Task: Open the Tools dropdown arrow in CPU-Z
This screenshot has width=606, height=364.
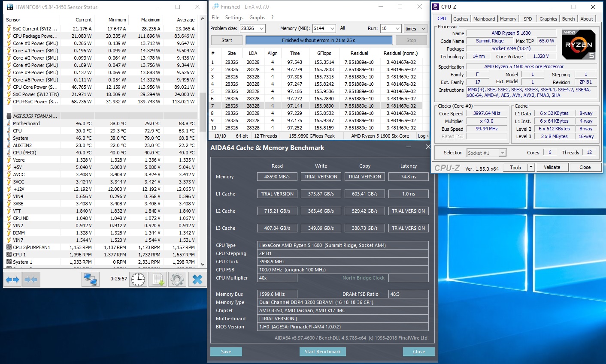Action: (531, 167)
